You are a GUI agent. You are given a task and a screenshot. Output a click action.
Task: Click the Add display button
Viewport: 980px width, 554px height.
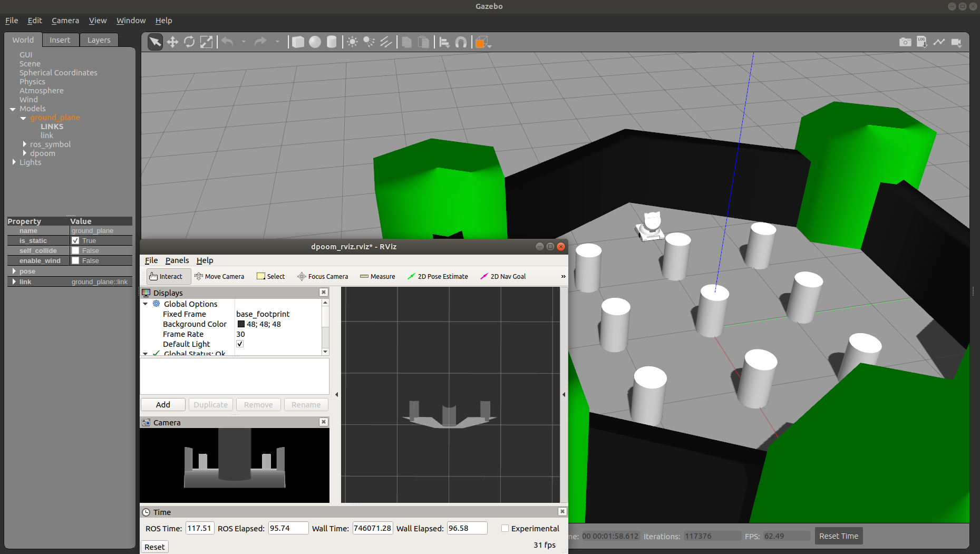click(163, 405)
